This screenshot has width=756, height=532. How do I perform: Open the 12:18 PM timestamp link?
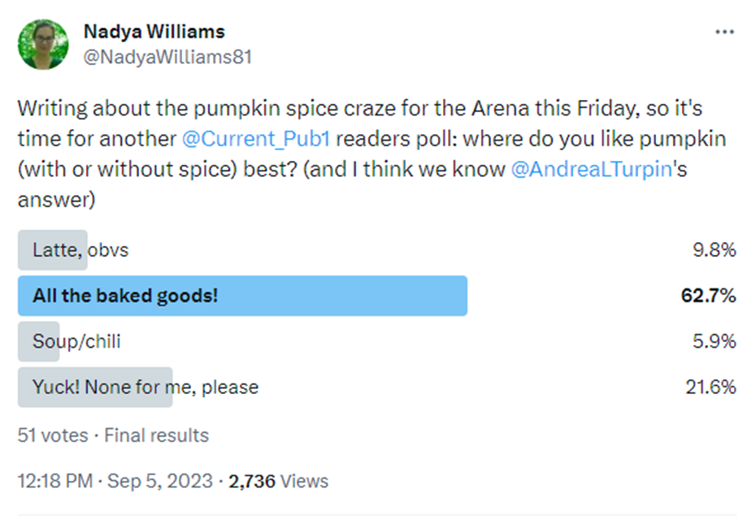click(55, 482)
